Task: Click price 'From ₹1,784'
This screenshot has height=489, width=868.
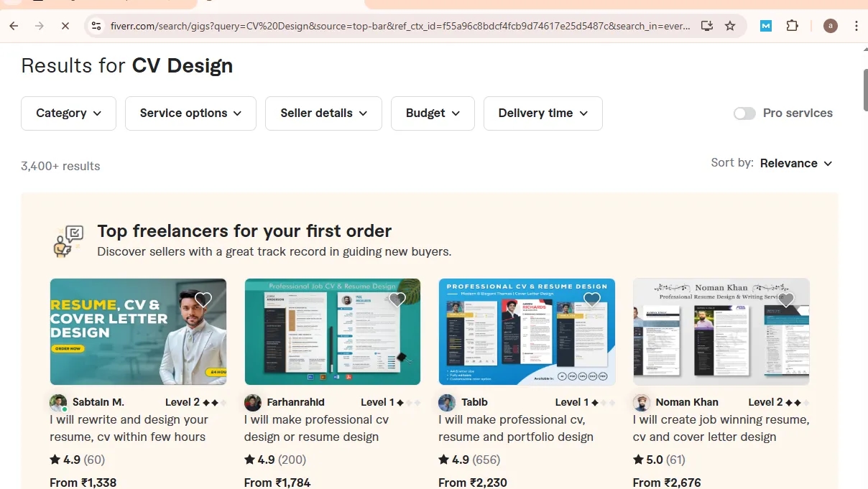Action: [x=277, y=483]
